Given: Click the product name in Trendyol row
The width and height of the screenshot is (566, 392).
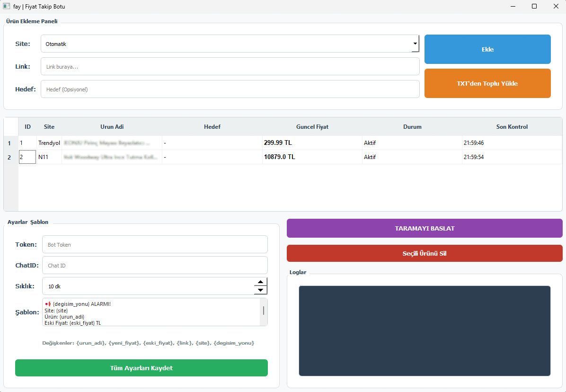Looking at the screenshot, I should (112, 143).
